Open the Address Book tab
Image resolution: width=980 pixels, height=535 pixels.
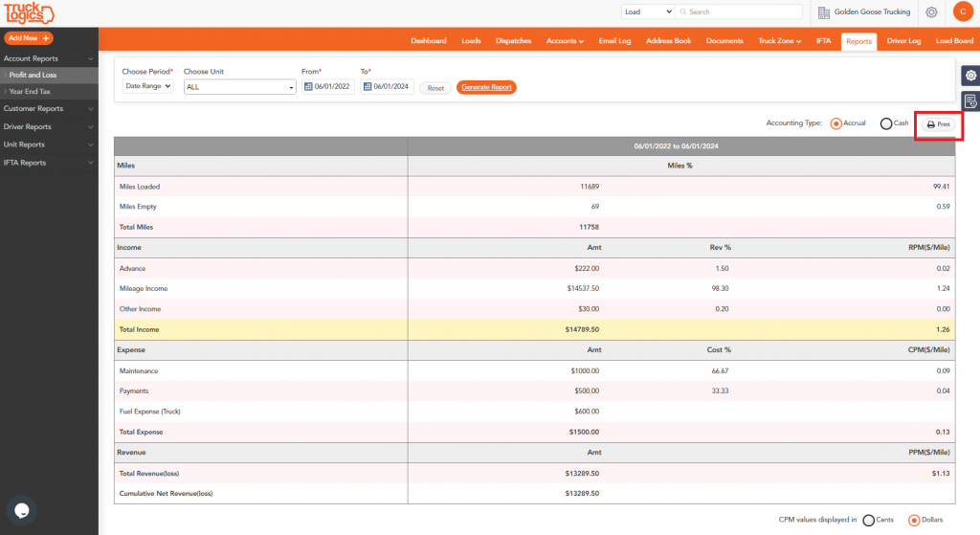[x=668, y=41]
